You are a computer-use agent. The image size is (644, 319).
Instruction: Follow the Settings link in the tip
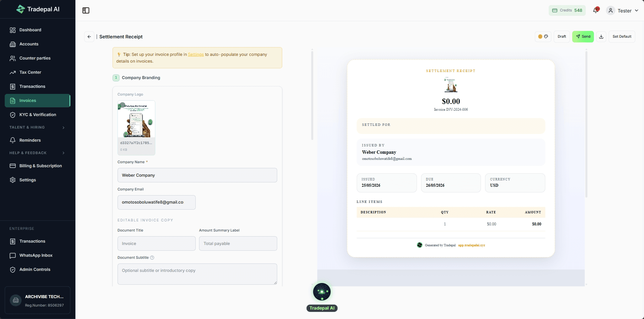tap(196, 55)
